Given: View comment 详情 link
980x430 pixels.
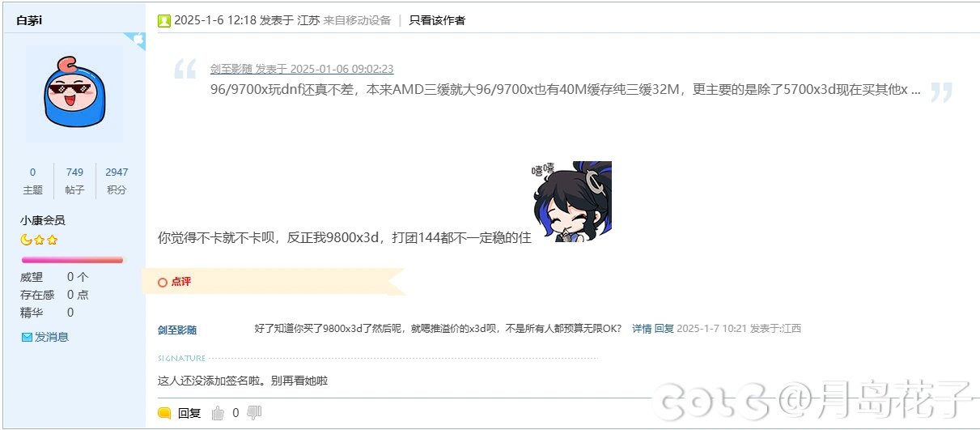Looking at the screenshot, I should click(642, 328).
